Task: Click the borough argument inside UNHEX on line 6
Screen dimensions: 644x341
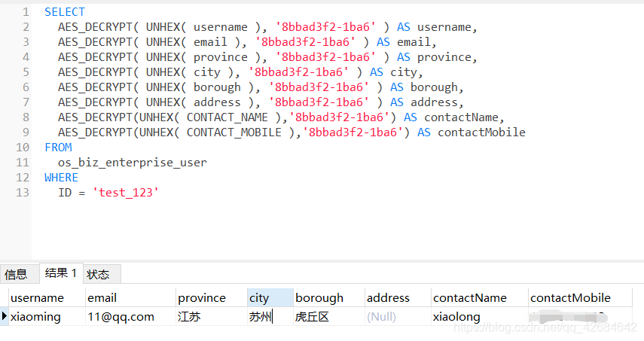Action: point(217,87)
